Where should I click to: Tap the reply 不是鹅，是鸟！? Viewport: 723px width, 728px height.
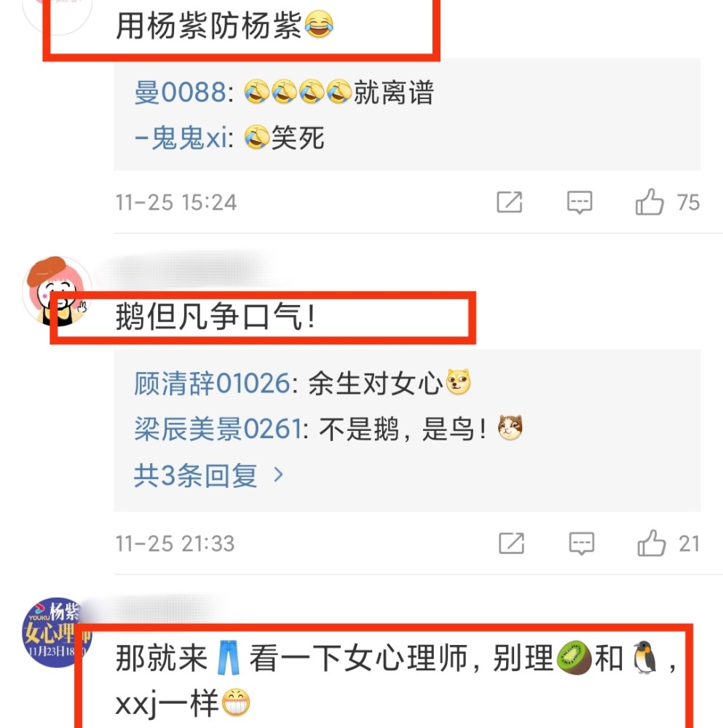click(421, 429)
